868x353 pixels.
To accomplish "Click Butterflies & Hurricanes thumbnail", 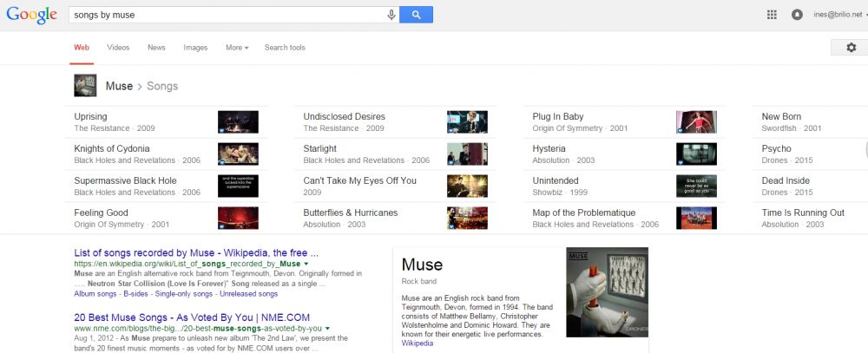I will 467,219.
